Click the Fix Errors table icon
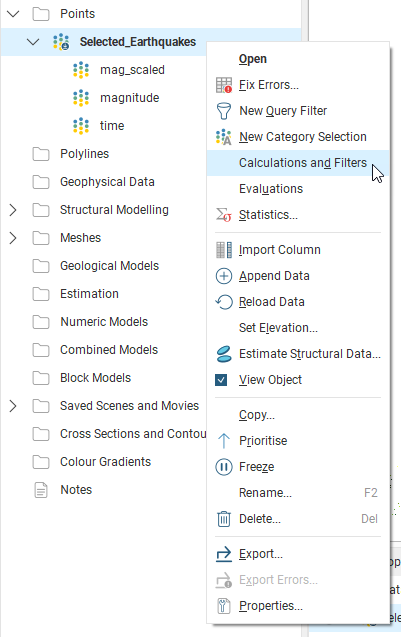This screenshot has height=637, width=401. [224, 85]
